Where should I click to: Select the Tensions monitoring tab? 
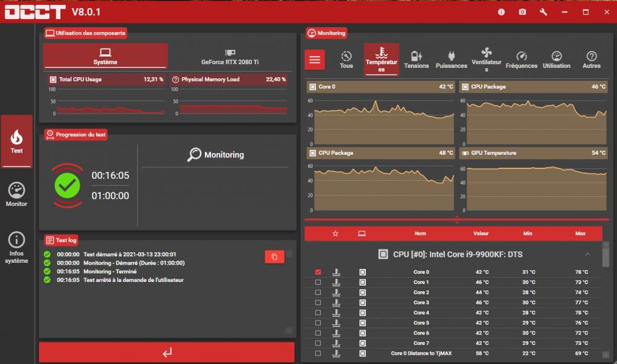416,60
